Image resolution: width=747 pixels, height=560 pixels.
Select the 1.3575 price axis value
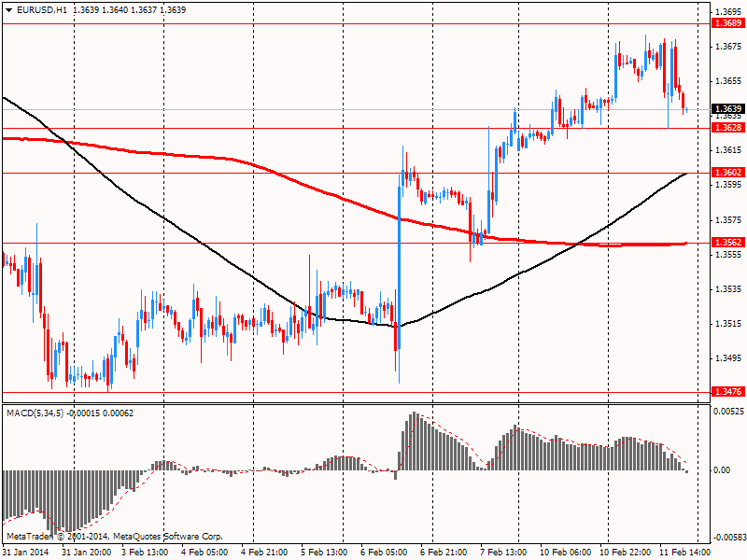(728, 220)
